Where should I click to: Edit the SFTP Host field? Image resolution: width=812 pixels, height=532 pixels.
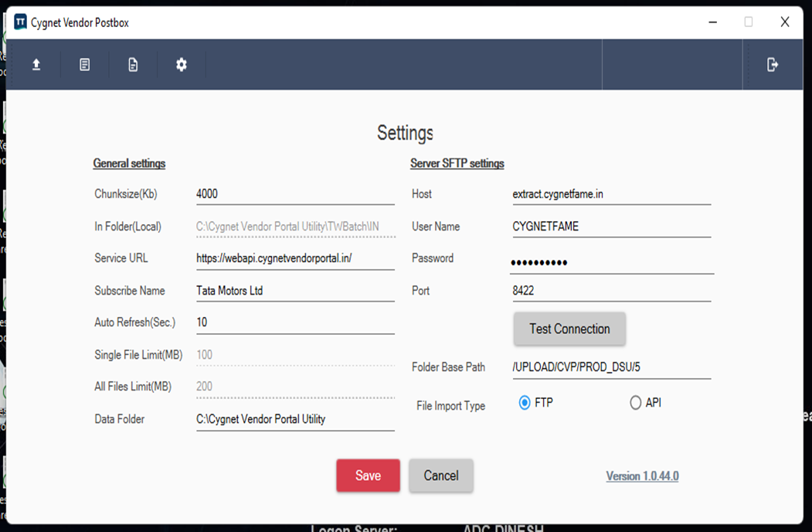612,194
